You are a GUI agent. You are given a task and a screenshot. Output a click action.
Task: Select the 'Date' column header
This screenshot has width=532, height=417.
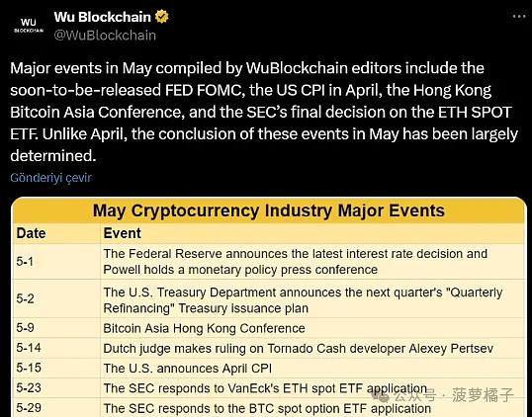(32, 233)
